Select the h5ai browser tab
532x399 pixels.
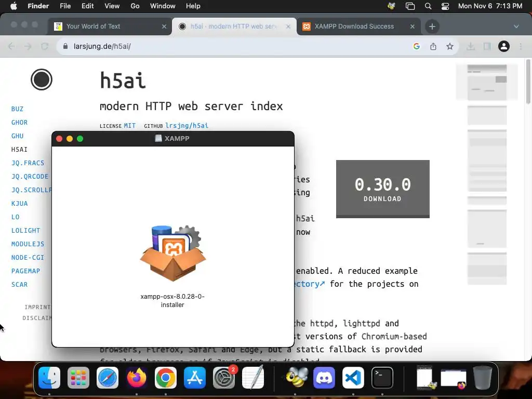234,26
